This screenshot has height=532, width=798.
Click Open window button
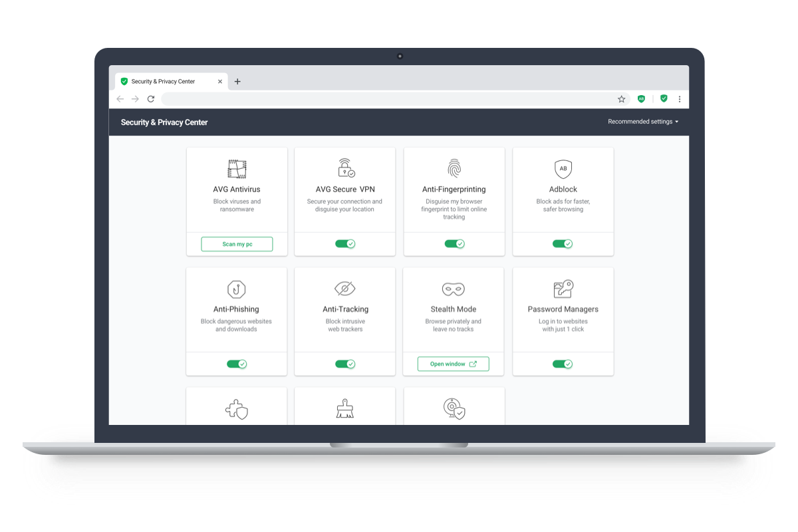[x=453, y=364]
